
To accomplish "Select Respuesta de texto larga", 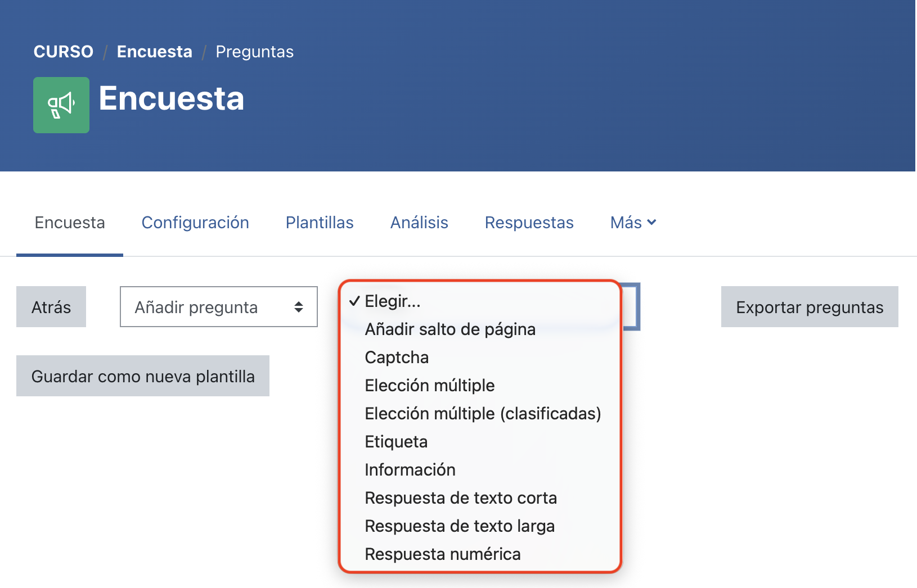I will click(480, 526).
